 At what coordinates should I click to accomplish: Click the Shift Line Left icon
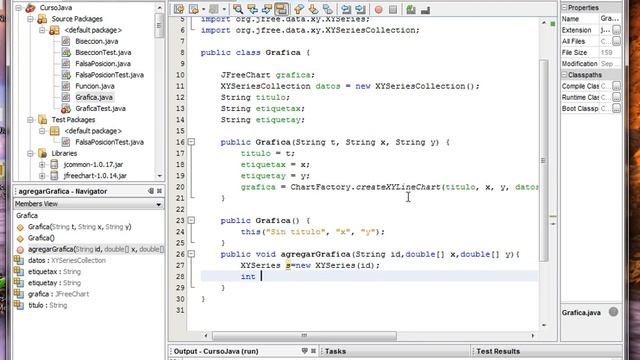coord(346,9)
